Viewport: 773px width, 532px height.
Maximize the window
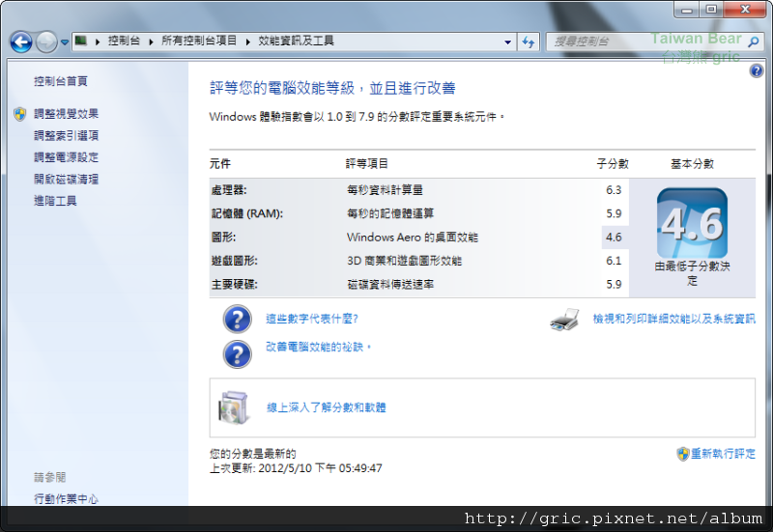pos(711,10)
